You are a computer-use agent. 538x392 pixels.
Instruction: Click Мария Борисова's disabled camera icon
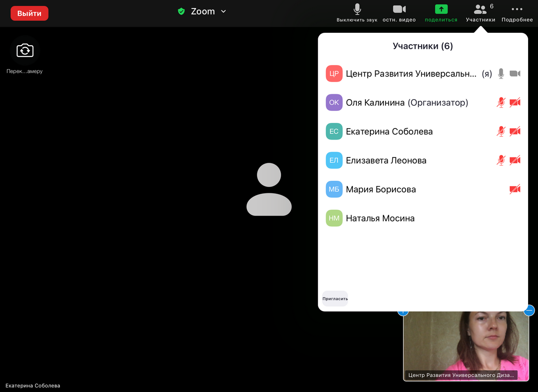pyautogui.click(x=515, y=189)
